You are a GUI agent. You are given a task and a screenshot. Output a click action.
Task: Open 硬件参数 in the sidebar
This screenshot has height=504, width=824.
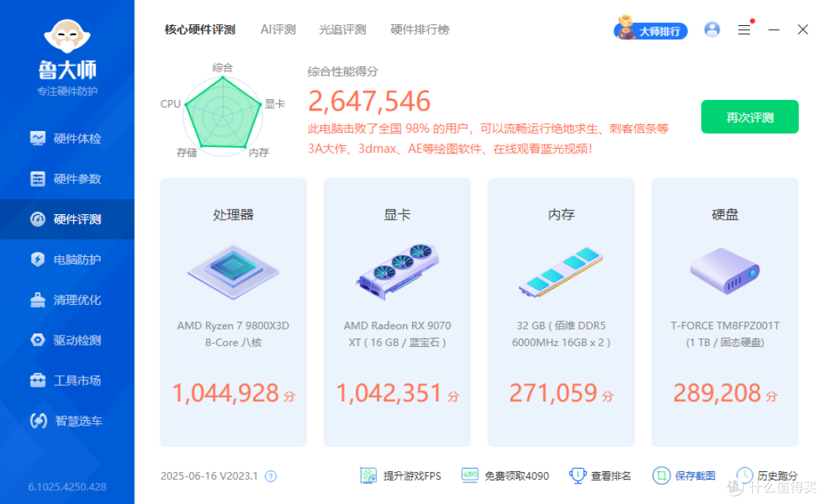click(x=66, y=179)
